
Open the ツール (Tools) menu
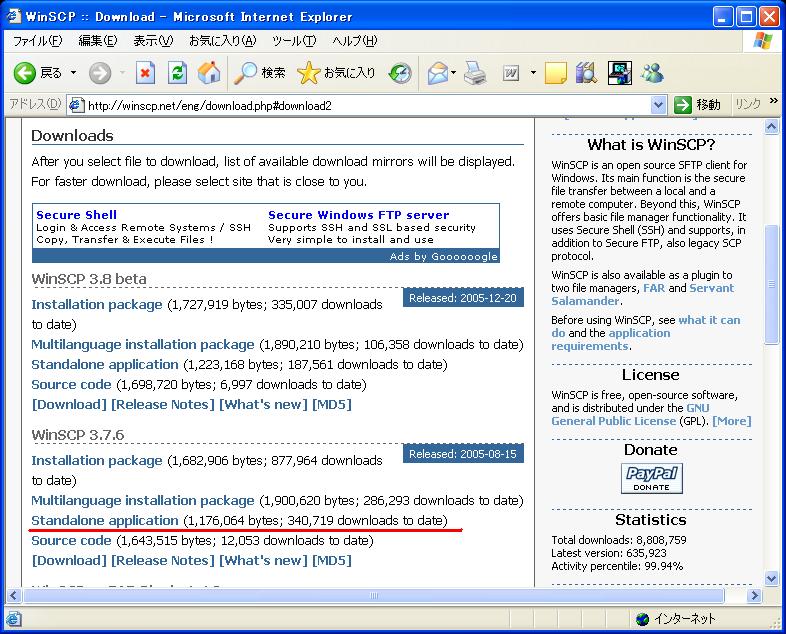tap(293, 41)
